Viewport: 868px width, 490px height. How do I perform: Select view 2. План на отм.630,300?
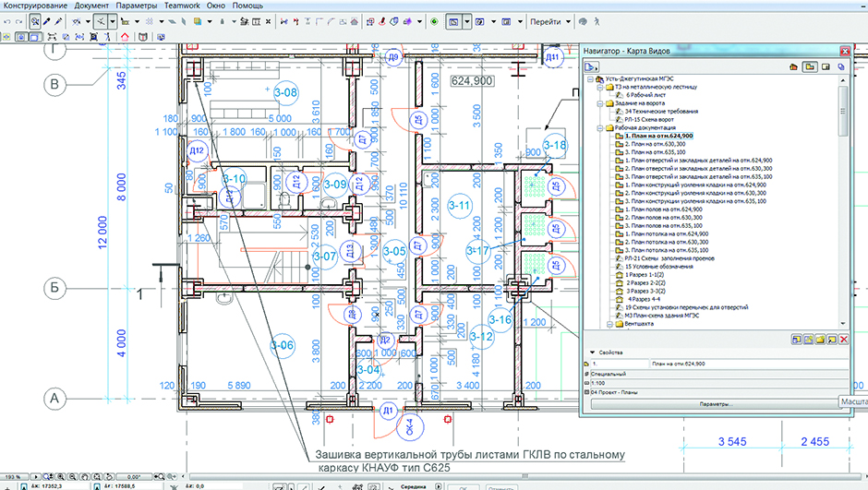(x=654, y=144)
